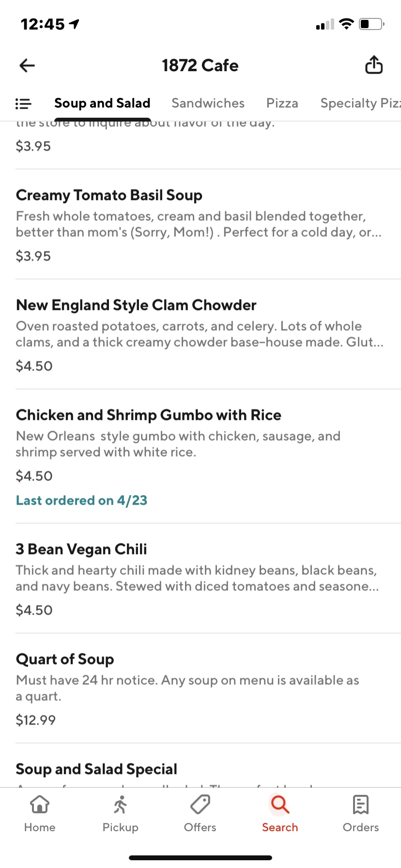Image resolution: width=401 pixels, height=868 pixels.
Task: Tap the back arrow icon
Action: pos(27,65)
